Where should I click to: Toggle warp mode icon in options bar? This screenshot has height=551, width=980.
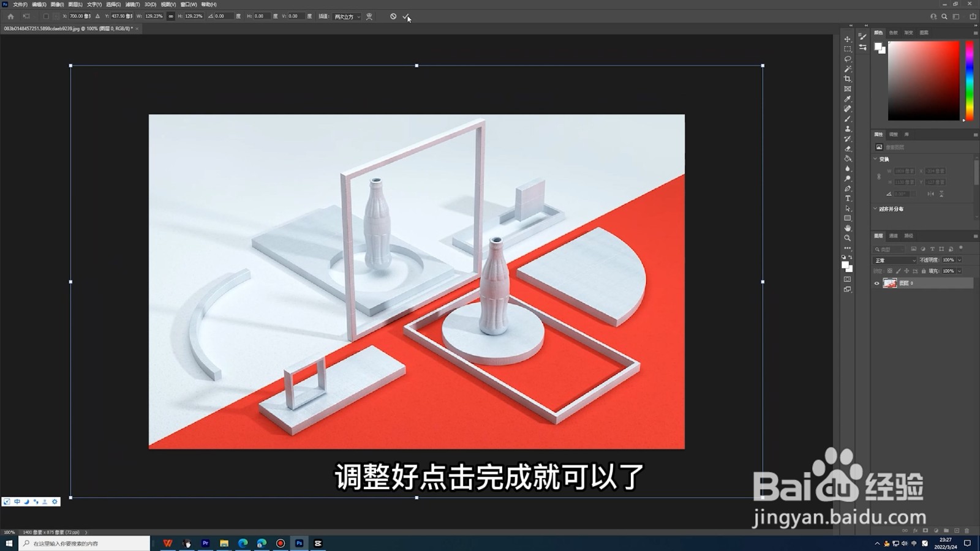coord(369,17)
